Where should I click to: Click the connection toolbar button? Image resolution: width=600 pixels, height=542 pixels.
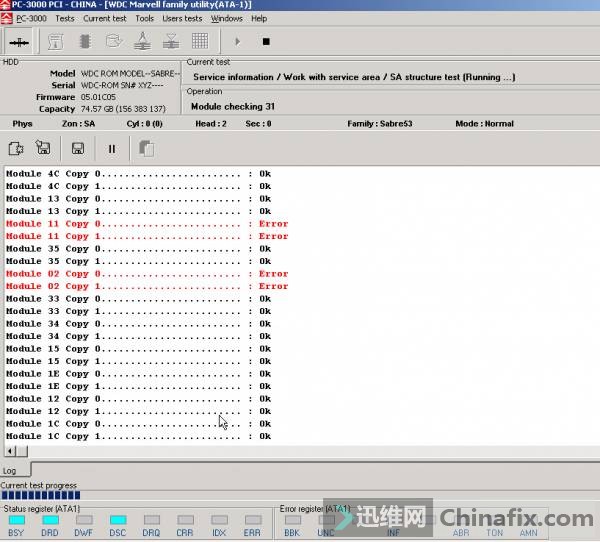tap(18, 41)
